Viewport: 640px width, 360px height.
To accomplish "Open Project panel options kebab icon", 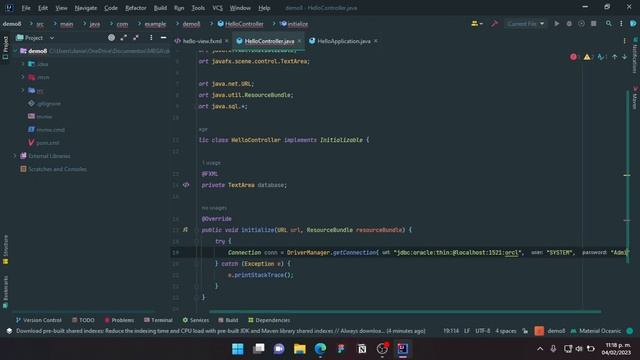I will [x=151, y=38].
